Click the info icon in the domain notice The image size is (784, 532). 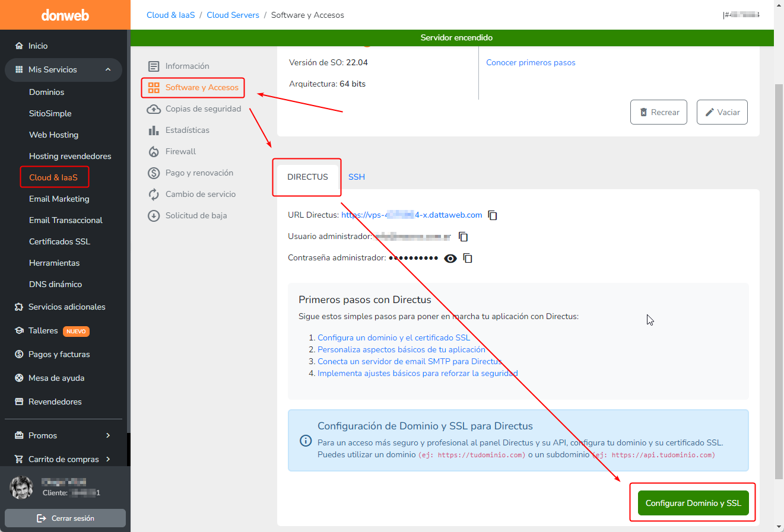point(306,441)
